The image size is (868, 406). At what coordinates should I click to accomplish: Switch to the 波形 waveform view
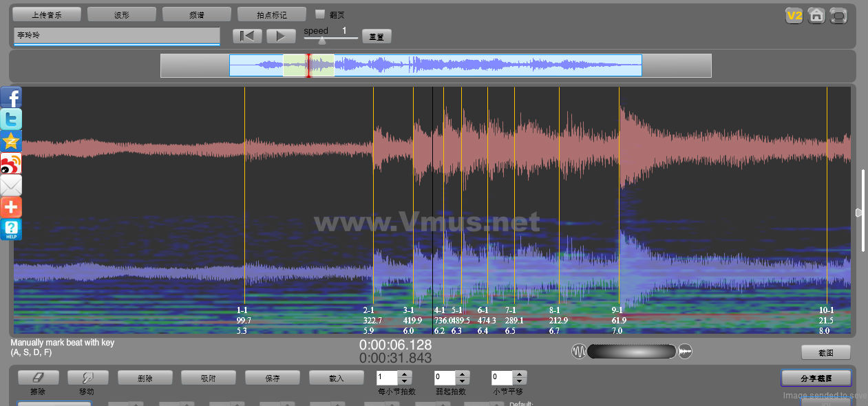[122, 14]
